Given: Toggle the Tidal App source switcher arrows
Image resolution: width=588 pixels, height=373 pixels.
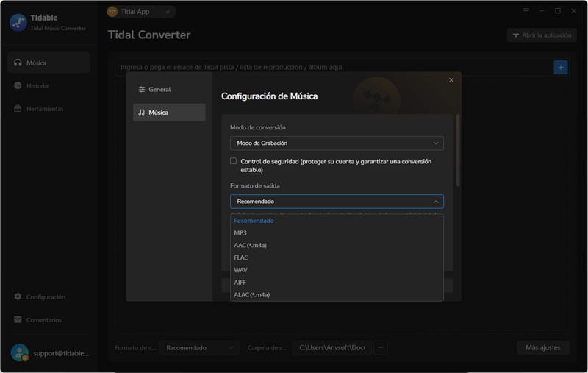Looking at the screenshot, I should (x=168, y=12).
